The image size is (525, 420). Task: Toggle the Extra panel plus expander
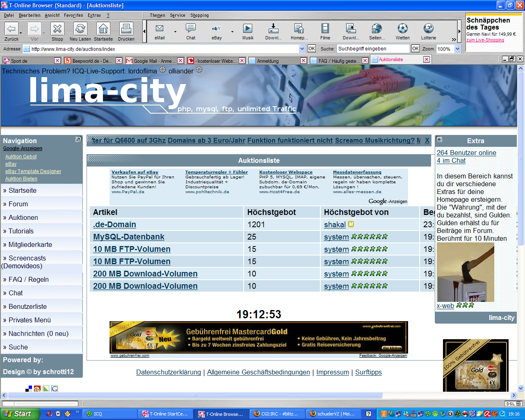pyautogui.click(x=439, y=139)
